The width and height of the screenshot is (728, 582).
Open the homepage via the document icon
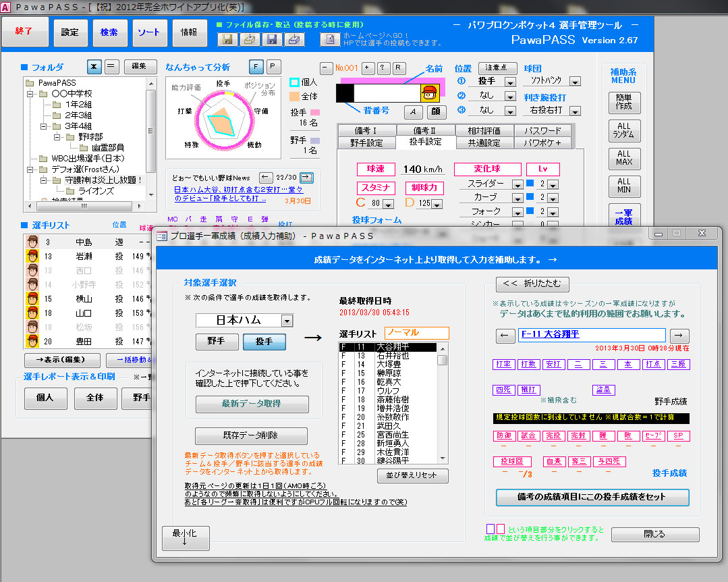(x=330, y=39)
